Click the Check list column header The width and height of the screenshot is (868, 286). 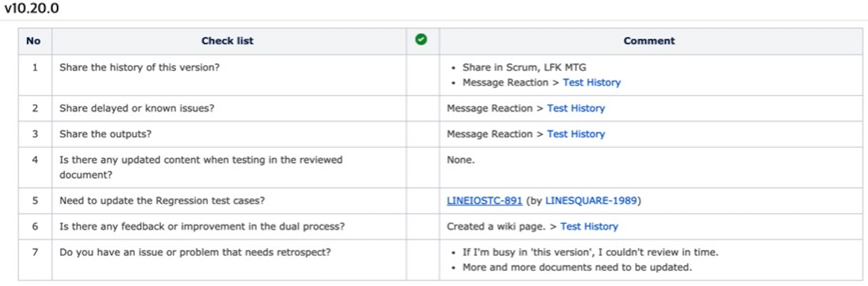pos(228,41)
